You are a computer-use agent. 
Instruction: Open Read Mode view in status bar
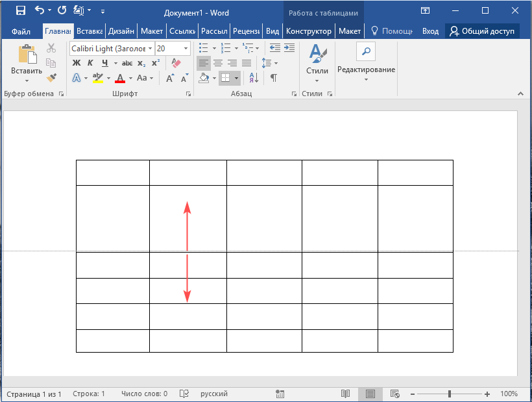tap(345, 394)
